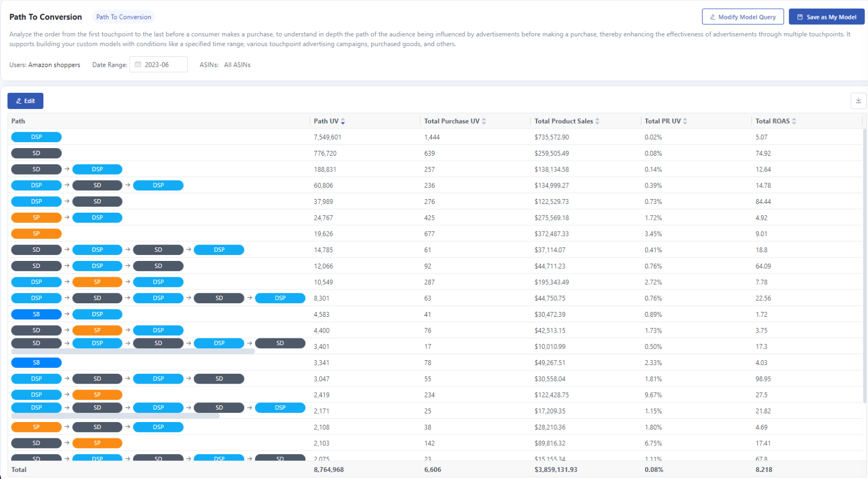This screenshot has width=868, height=479.
Task: Click the total Path UV 8,764,968
Action: (329, 470)
